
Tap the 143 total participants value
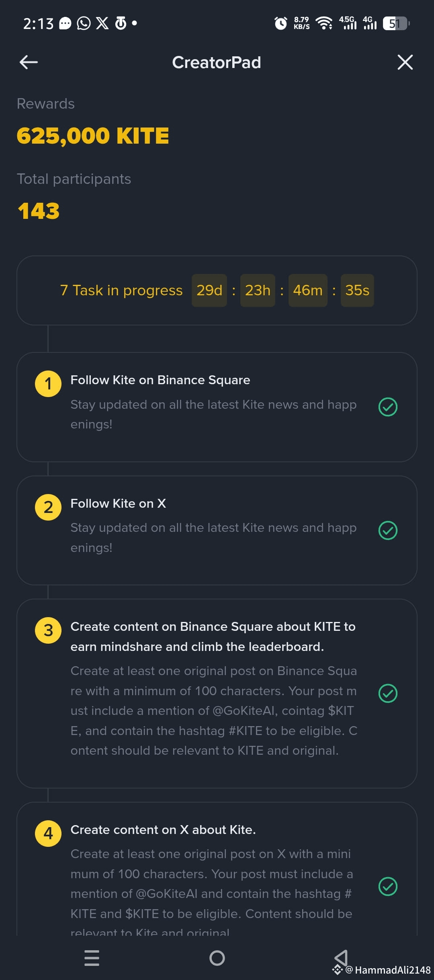[x=38, y=210]
